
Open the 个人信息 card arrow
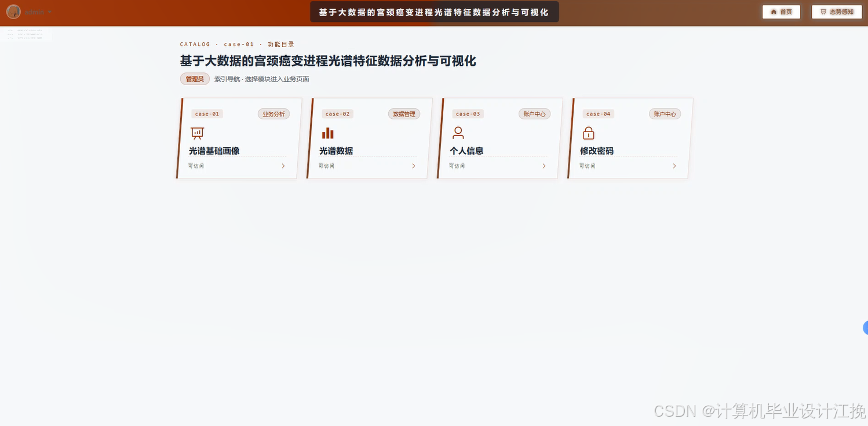[x=544, y=166]
